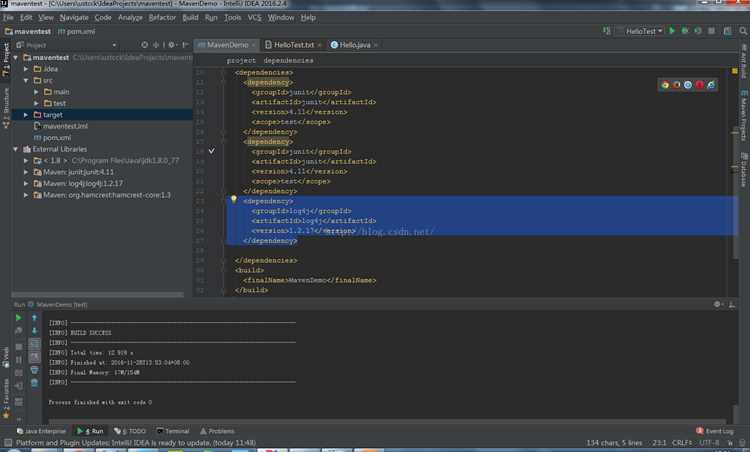Viewport: 750px width, 452px height.
Task: Preview pom.xml in Firefox browser icon
Action: [x=676, y=85]
